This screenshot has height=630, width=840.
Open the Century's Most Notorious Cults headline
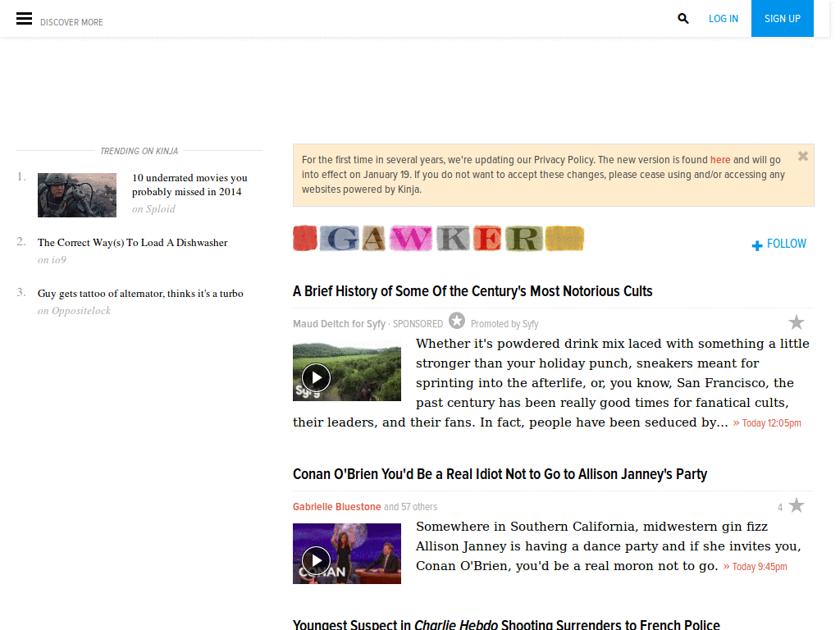pyautogui.click(x=472, y=291)
